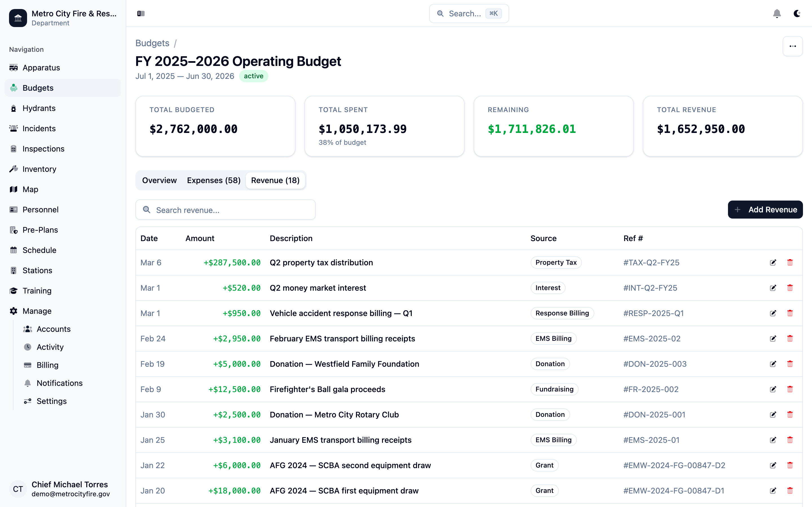Select the Incidents navigation icon

pos(14,128)
